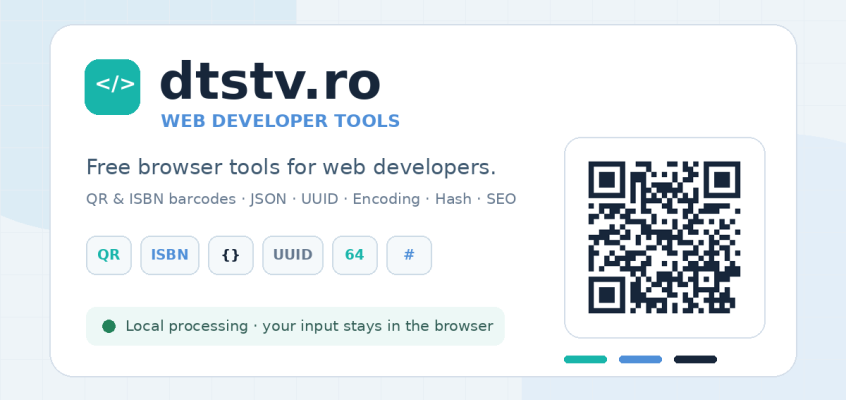846x400 pixels.
Task: Click the teal code brackets logo icon
Action: [112, 87]
